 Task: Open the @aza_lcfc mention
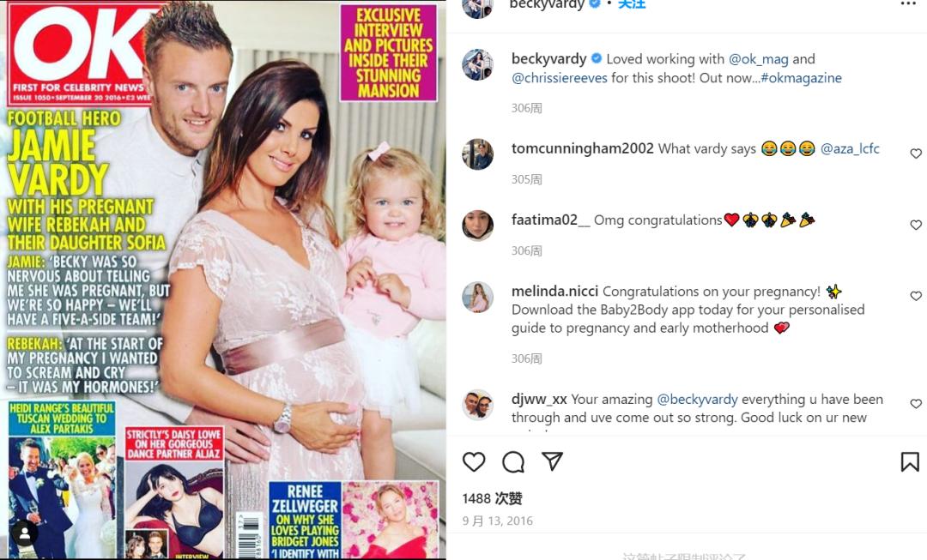click(850, 149)
